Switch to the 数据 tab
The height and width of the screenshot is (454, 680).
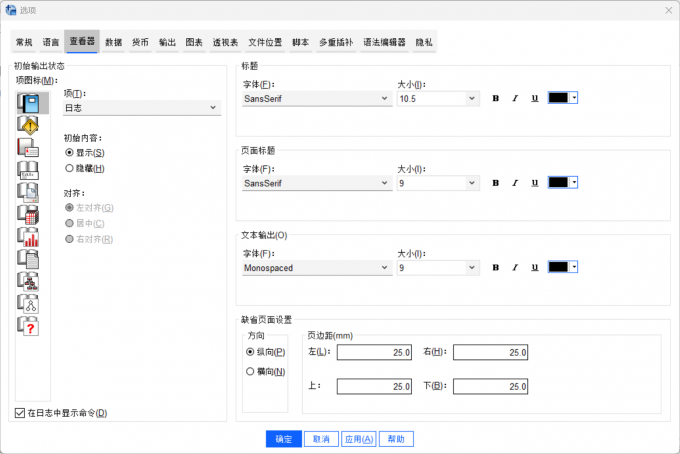[x=114, y=42]
